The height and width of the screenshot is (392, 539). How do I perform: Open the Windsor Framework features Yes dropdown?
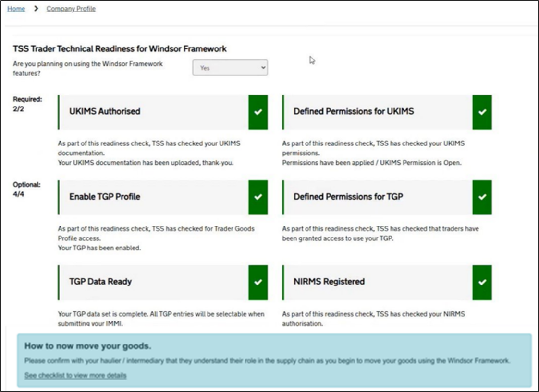point(230,68)
